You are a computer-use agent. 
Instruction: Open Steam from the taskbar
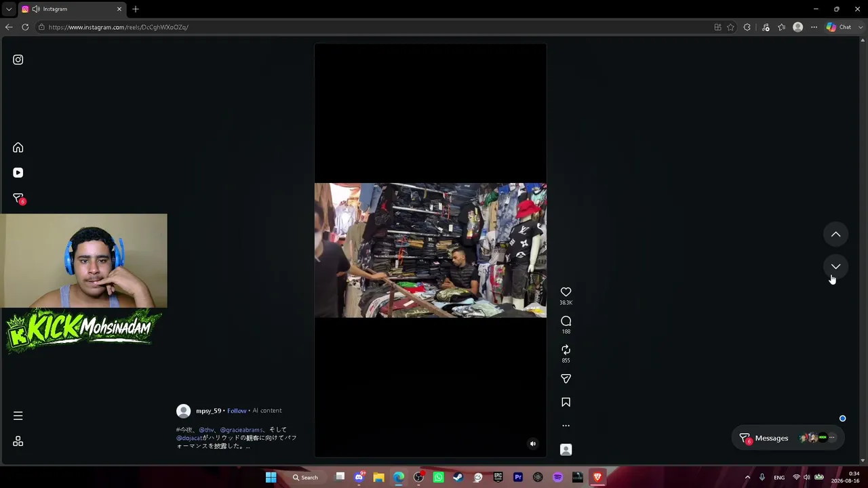(458, 477)
